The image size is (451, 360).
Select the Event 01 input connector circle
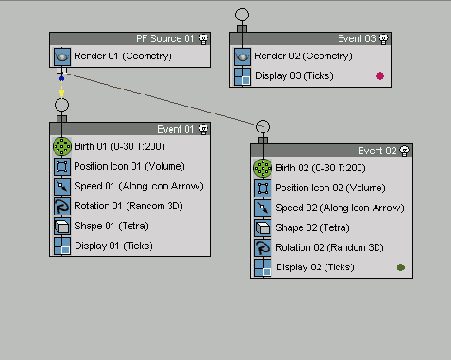62,105
